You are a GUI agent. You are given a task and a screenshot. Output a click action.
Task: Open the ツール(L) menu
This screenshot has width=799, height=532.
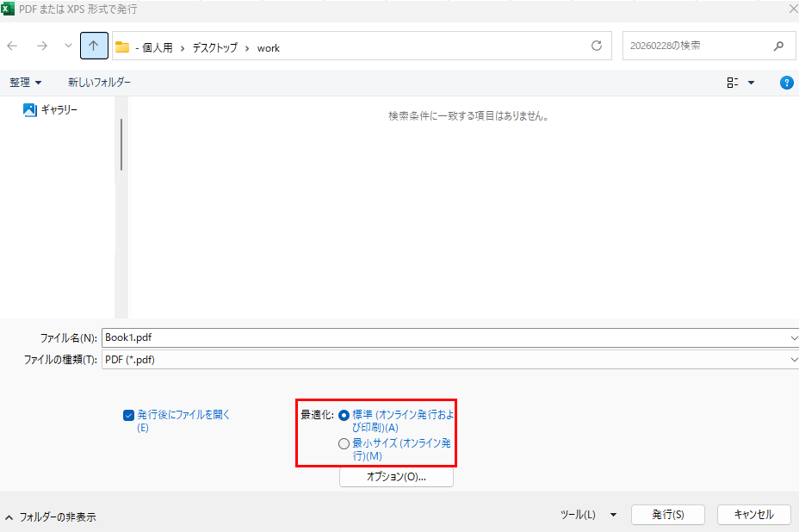588,515
